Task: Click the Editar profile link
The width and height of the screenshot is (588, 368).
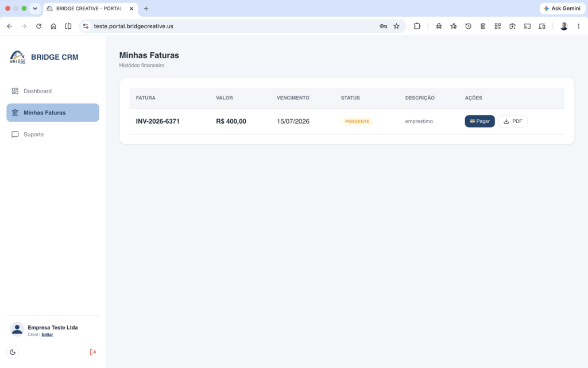Action: (47, 335)
